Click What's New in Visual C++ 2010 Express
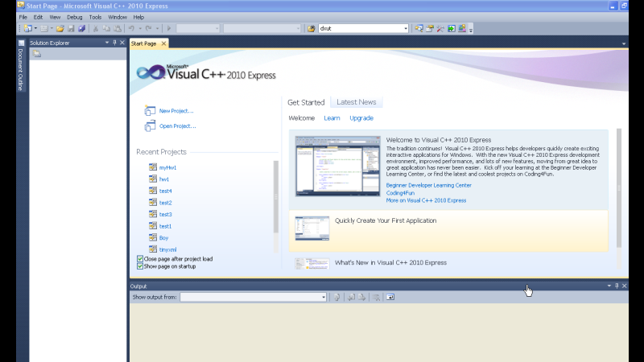This screenshot has height=362, width=644. [x=390, y=263]
